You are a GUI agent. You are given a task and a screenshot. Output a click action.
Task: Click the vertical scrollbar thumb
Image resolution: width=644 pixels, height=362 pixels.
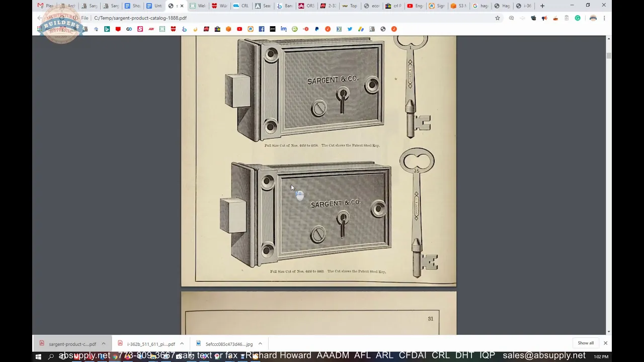click(x=609, y=56)
